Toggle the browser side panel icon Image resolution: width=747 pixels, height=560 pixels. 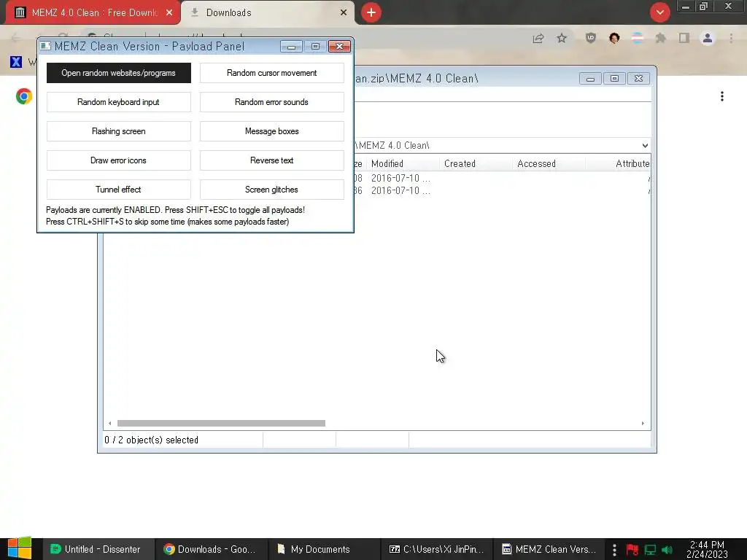(x=684, y=38)
